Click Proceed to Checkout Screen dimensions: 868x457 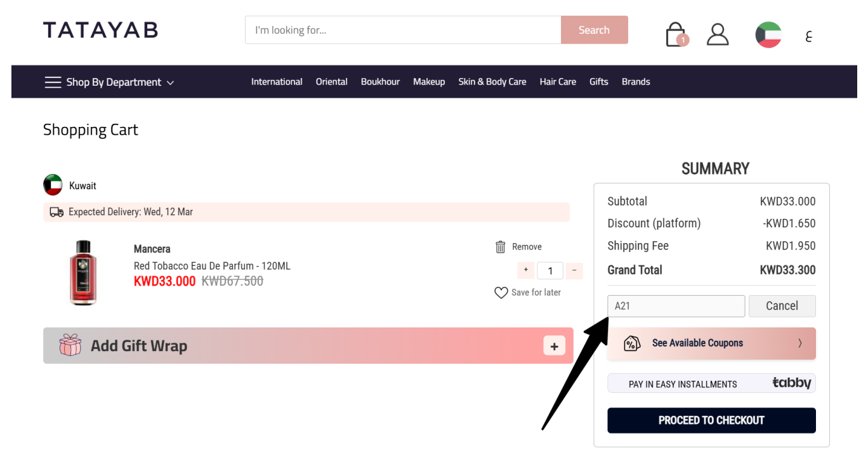coord(711,420)
